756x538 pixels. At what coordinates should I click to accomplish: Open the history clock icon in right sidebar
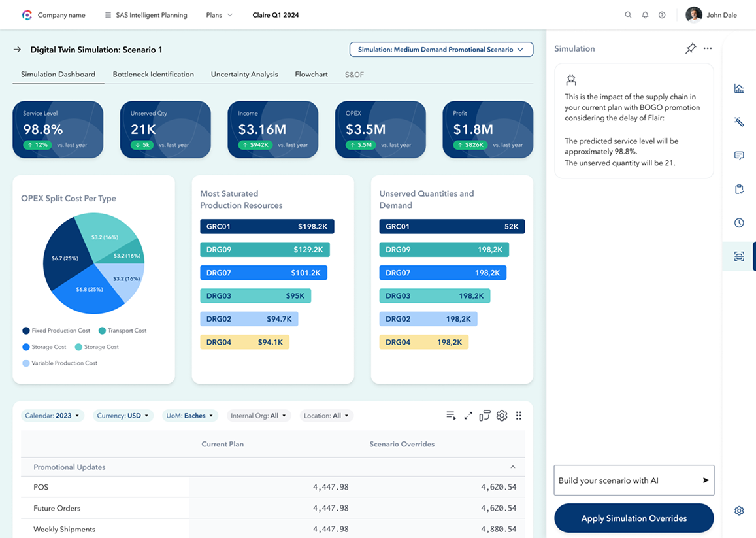coord(738,222)
